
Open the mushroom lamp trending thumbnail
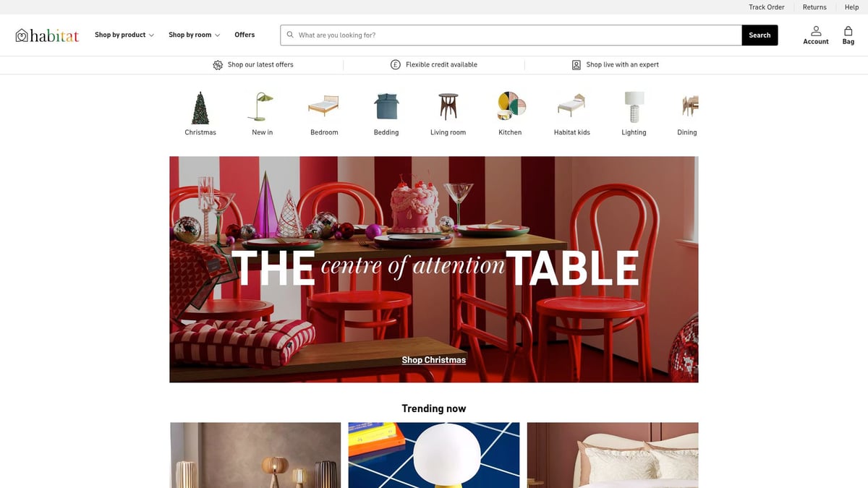pyautogui.click(x=434, y=455)
